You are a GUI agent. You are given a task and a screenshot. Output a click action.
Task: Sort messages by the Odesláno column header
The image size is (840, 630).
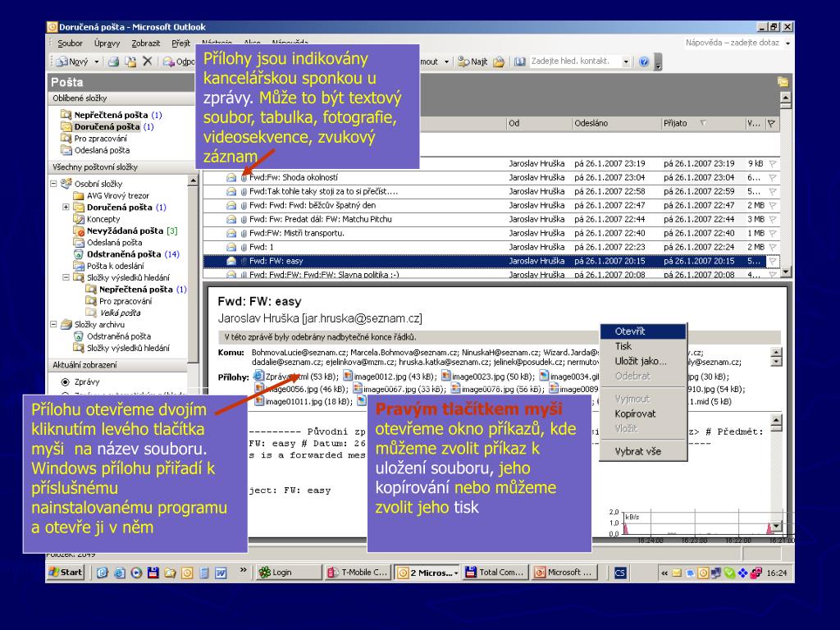coord(616,123)
